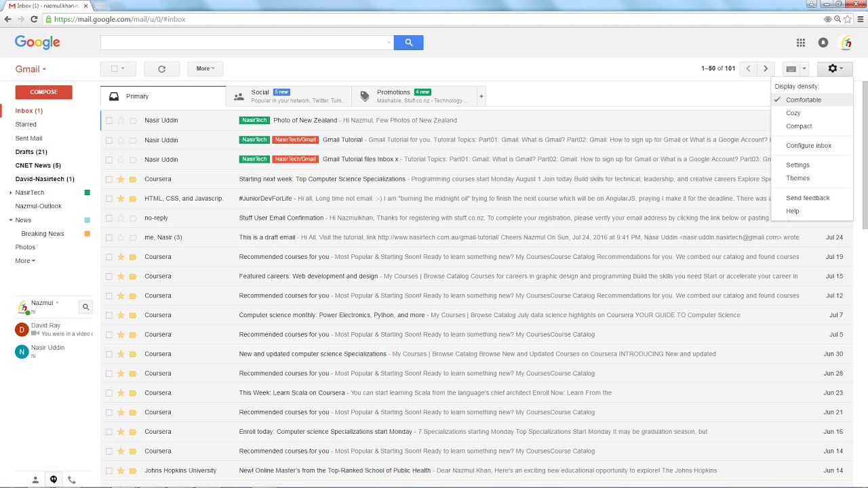Select the Gmail Tutorial files email checkbox
The image size is (868, 488).
[108, 160]
